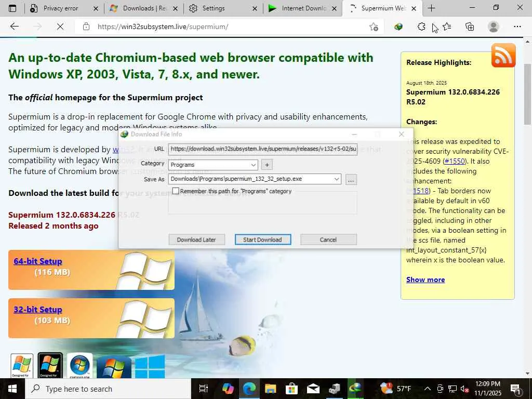
Task: Open the Windows Start menu
Action: point(12,389)
